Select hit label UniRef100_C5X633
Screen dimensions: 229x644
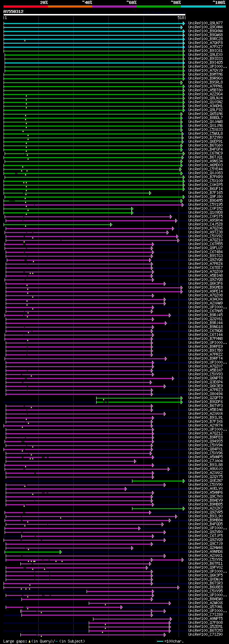coord(205,129)
